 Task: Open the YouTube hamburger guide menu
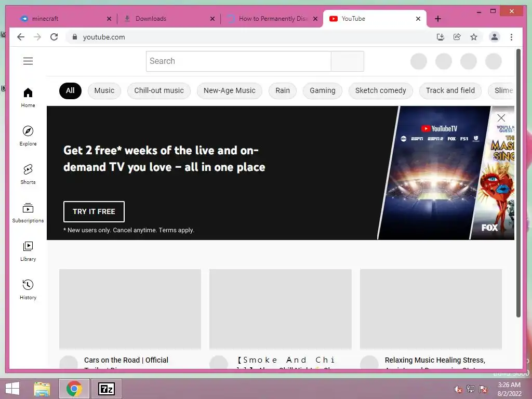click(x=28, y=61)
